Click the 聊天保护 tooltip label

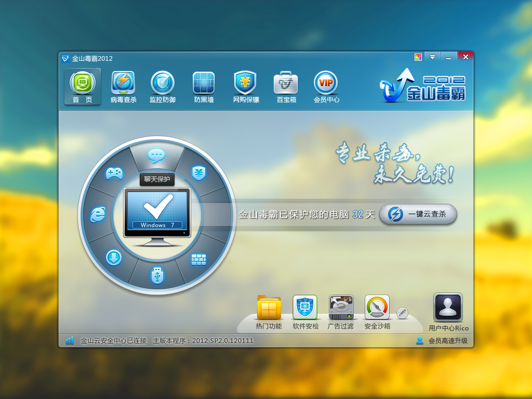157,179
